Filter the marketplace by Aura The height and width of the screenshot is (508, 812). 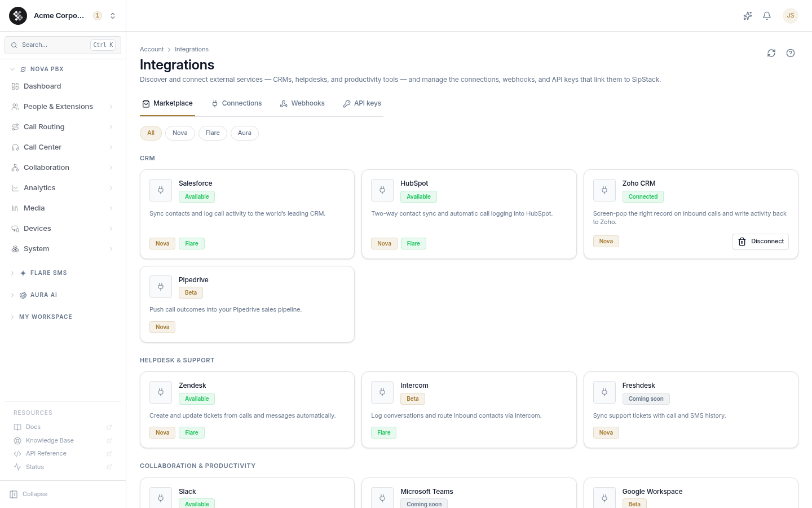tap(245, 133)
